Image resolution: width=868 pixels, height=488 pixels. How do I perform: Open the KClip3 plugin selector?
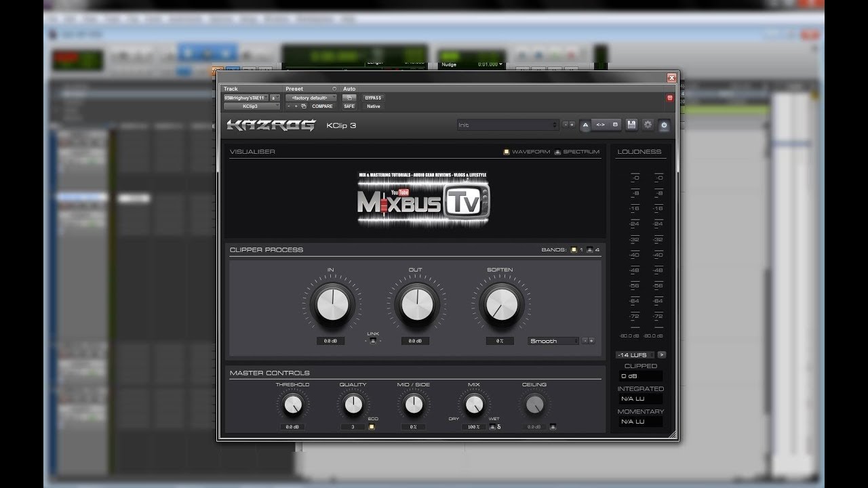[x=252, y=106]
